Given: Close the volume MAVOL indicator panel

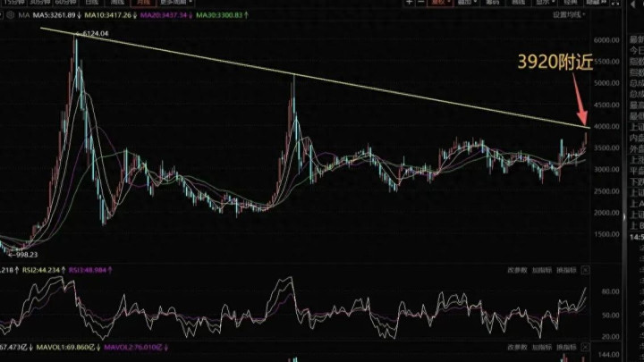Looking at the screenshot, I should pos(585,347).
